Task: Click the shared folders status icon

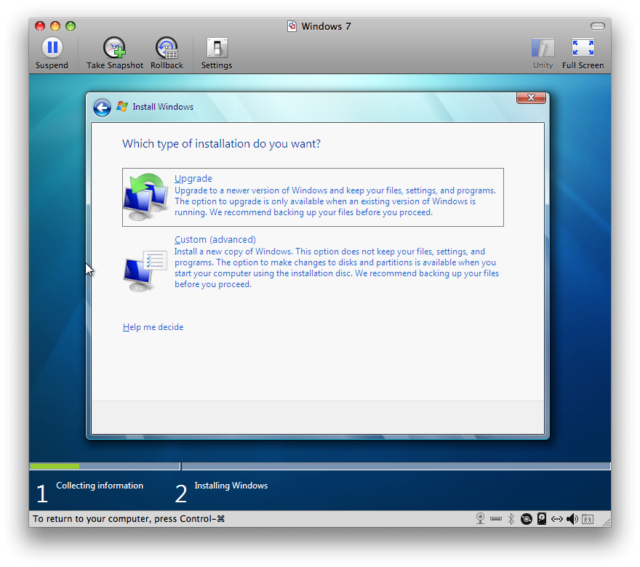Action: tap(588, 519)
